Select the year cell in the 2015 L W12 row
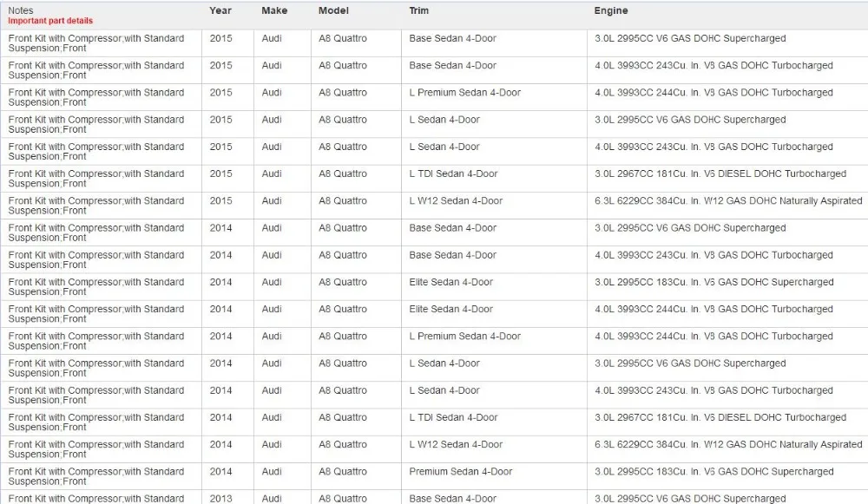 (220, 201)
